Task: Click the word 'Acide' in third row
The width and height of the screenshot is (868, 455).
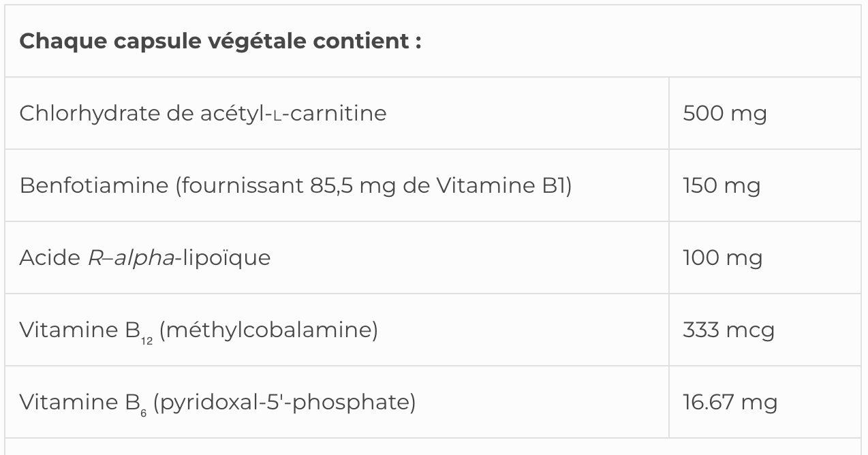Action: (50, 257)
